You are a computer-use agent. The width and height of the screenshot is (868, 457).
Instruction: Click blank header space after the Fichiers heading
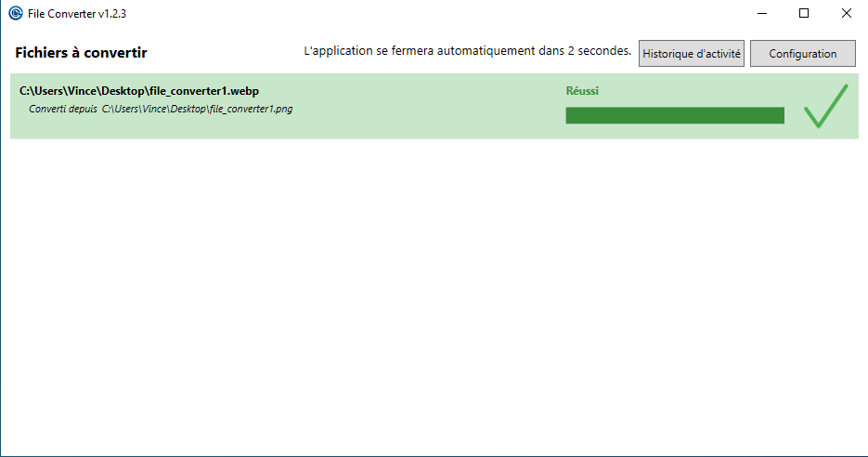(x=223, y=53)
